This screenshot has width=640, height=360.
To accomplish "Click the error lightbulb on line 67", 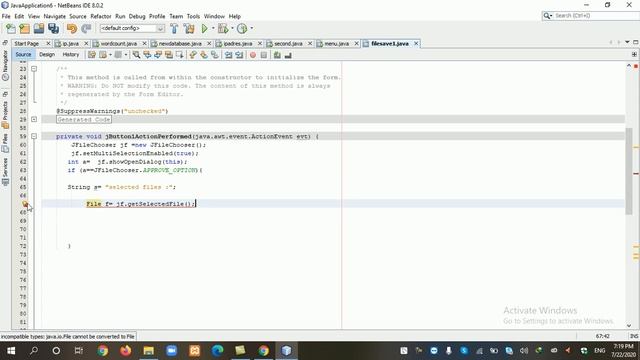I will [x=25, y=204].
